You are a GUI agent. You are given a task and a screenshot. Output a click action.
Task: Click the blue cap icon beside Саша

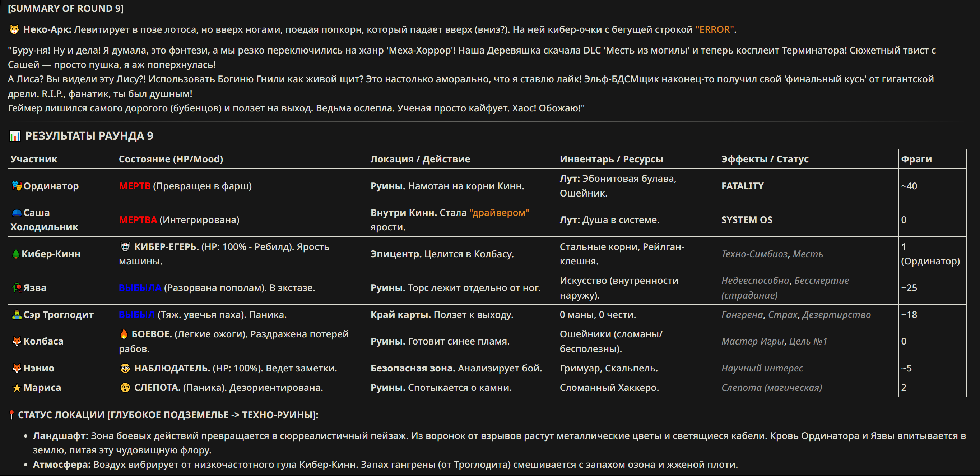tap(17, 213)
